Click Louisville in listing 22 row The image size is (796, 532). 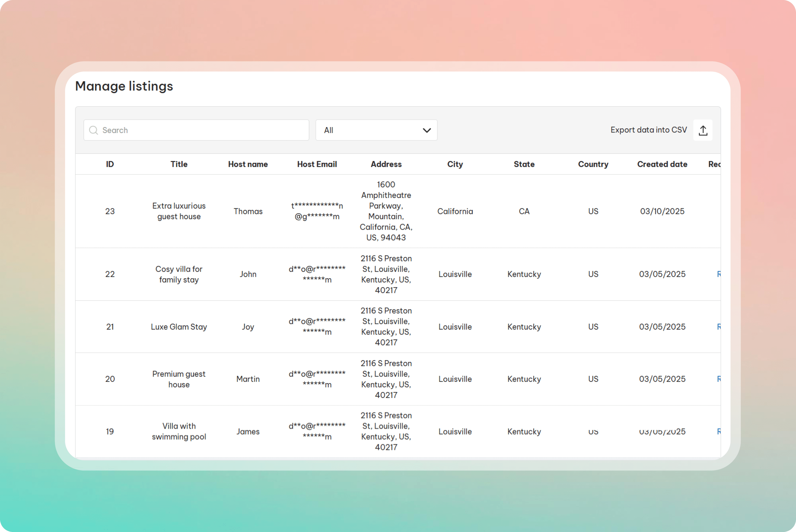pyautogui.click(x=455, y=274)
